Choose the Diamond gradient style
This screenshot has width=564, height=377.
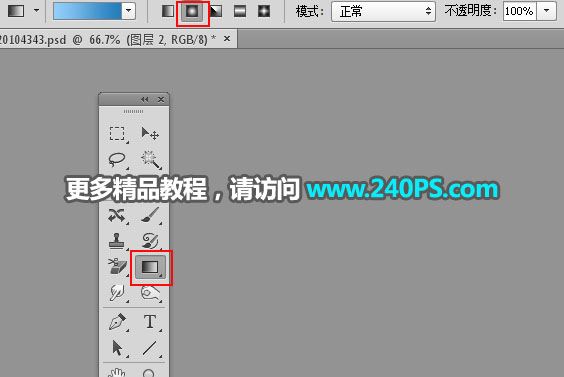(x=264, y=12)
